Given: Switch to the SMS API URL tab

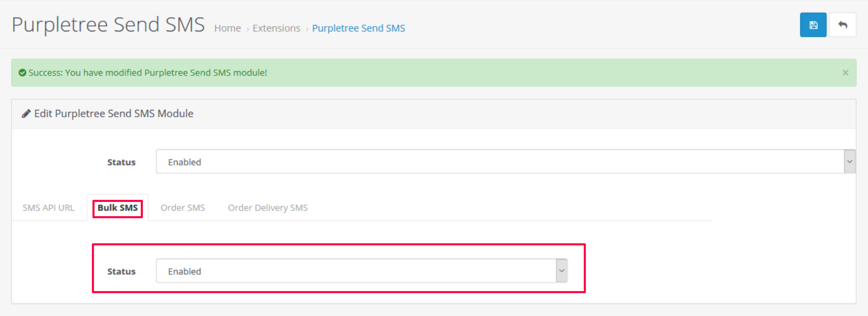Looking at the screenshot, I should coord(48,208).
